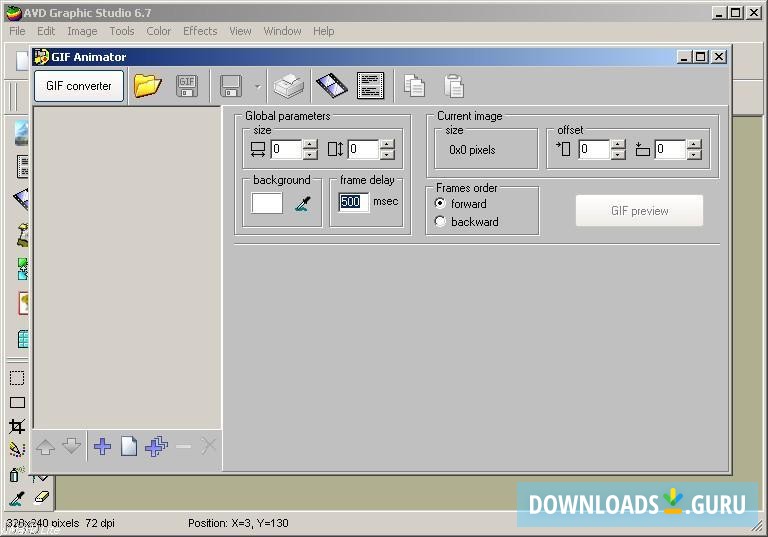Select the eraser tool
Image resolution: width=768 pixels, height=537 pixels.
pos(42,497)
